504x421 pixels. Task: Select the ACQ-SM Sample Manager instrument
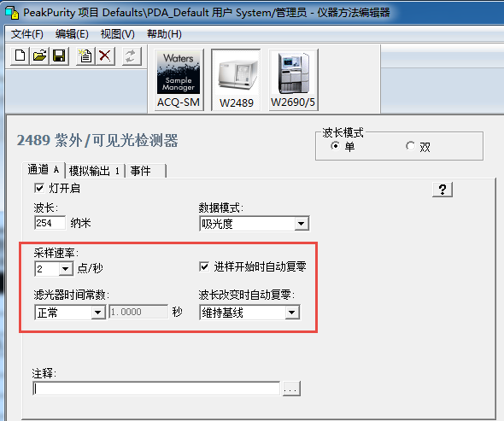179,79
